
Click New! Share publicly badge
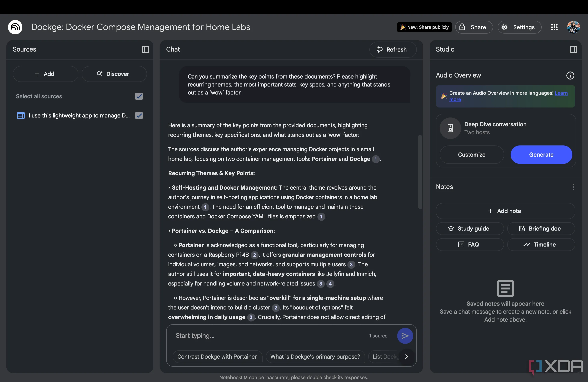[424, 27]
